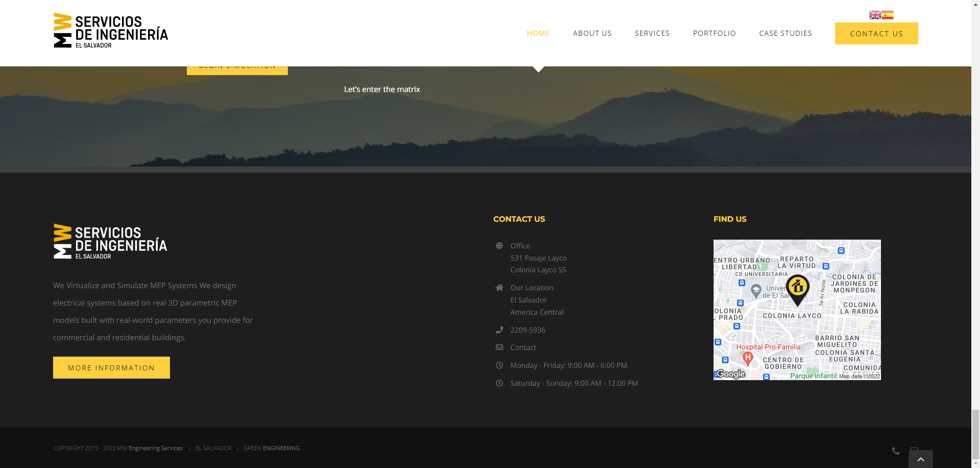
Task: Open the About Us menu item
Action: pos(592,33)
